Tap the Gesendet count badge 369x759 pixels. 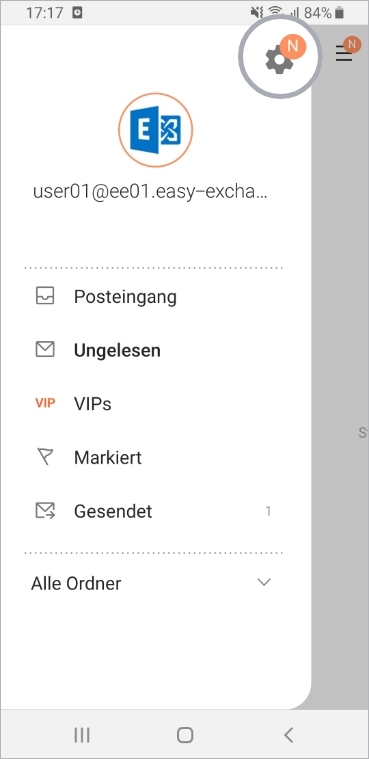[x=268, y=511]
